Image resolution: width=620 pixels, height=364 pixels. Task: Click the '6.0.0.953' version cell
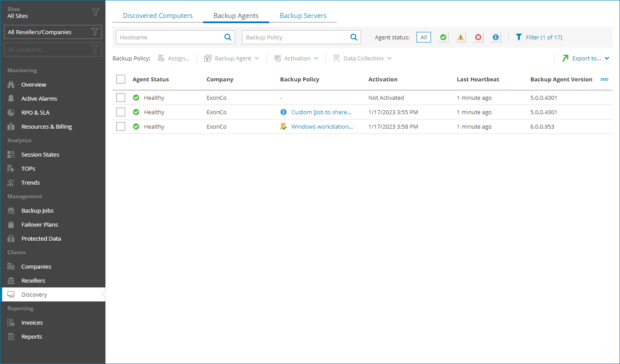point(542,126)
